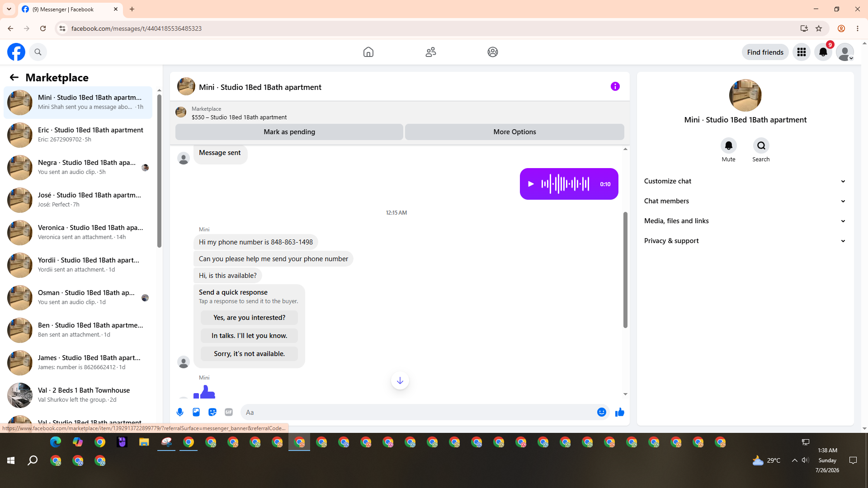Expand the Customize chat section
Viewport: 868px width, 488px height.
745,181
